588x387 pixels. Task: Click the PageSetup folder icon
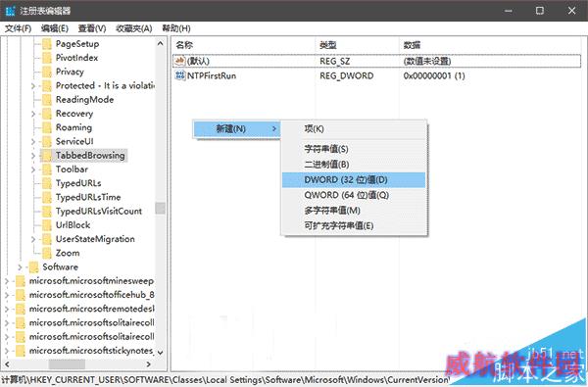click(x=46, y=44)
